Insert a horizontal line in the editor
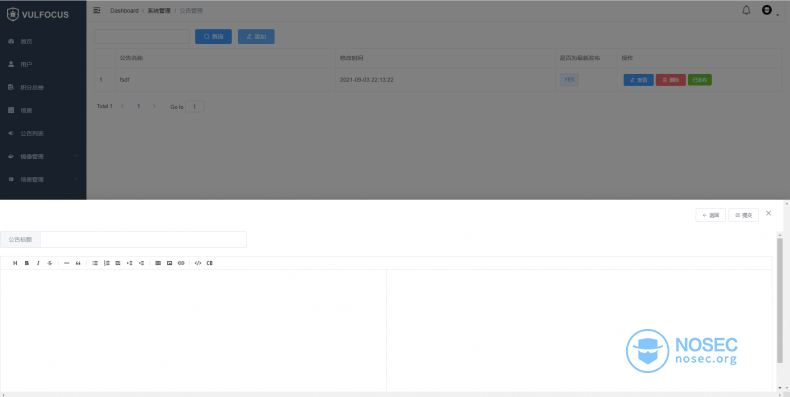This screenshot has width=790, height=397. point(67,263)
